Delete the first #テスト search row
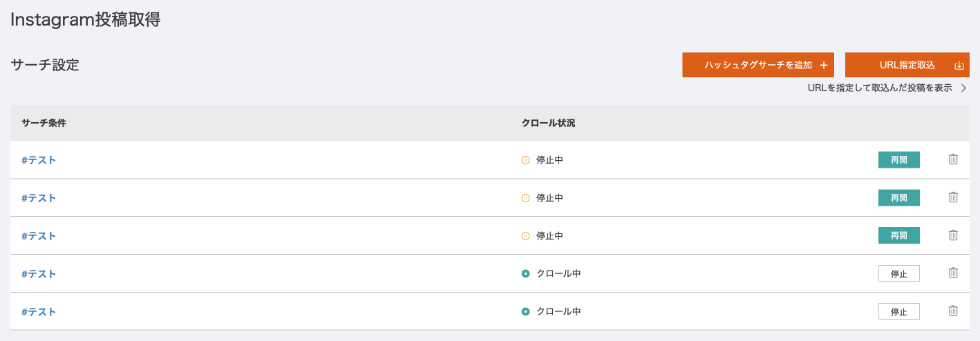Screen dimensions: 980x341 953,159
